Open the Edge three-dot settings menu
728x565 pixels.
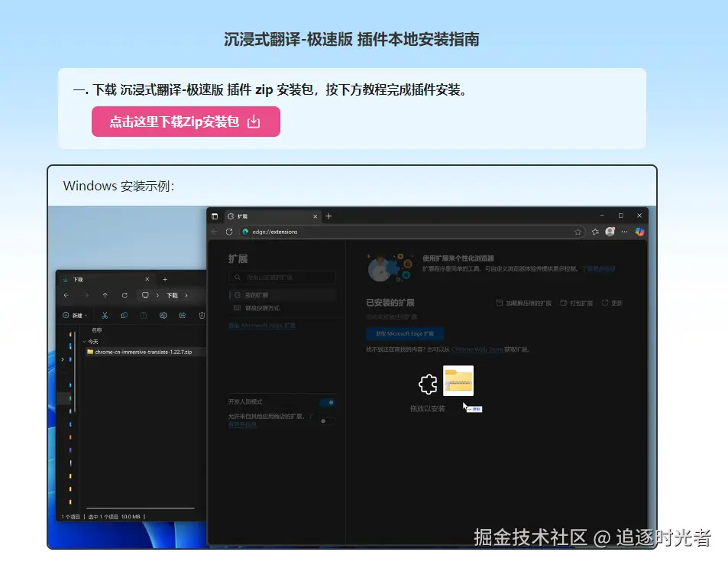pos(624,232)
